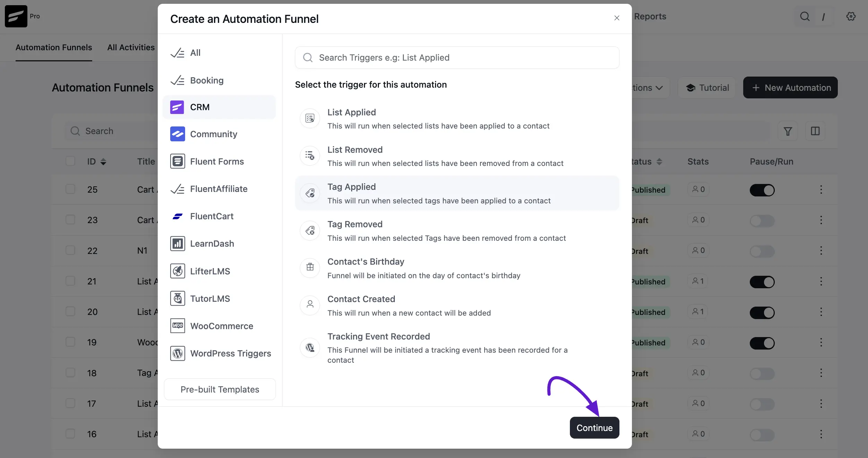Image resolution: width=868 pixels, height=458 pixels.
Task: Click the TutorLMS icon
Action: point(177,298)
